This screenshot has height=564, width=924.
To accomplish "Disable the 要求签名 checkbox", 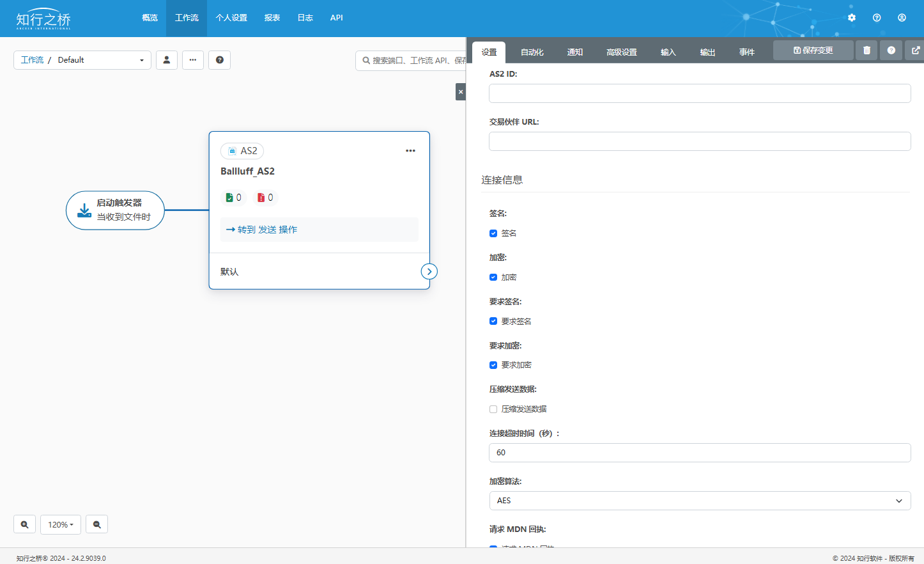I will pos(493,321).
